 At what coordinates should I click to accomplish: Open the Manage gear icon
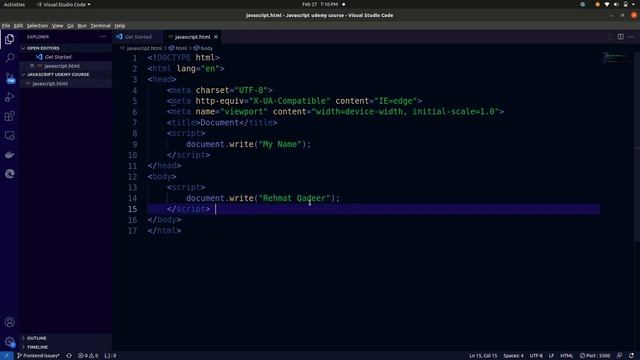9,342
